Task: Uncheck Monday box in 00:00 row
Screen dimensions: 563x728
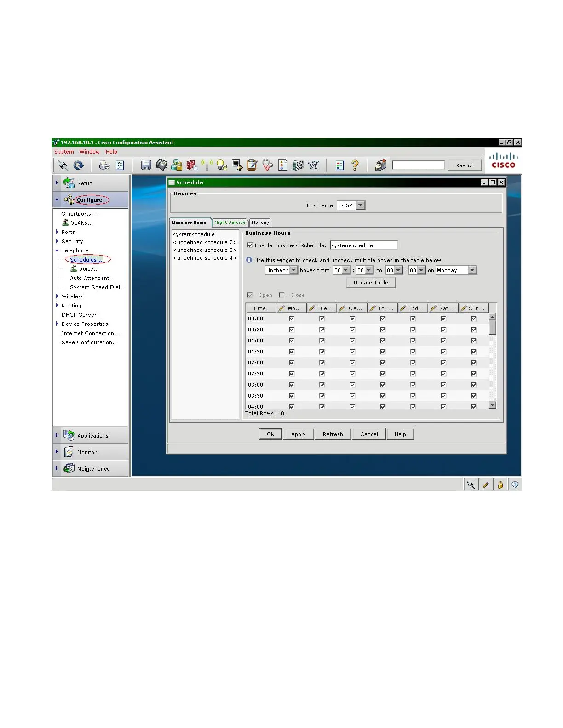Action: 292,318
